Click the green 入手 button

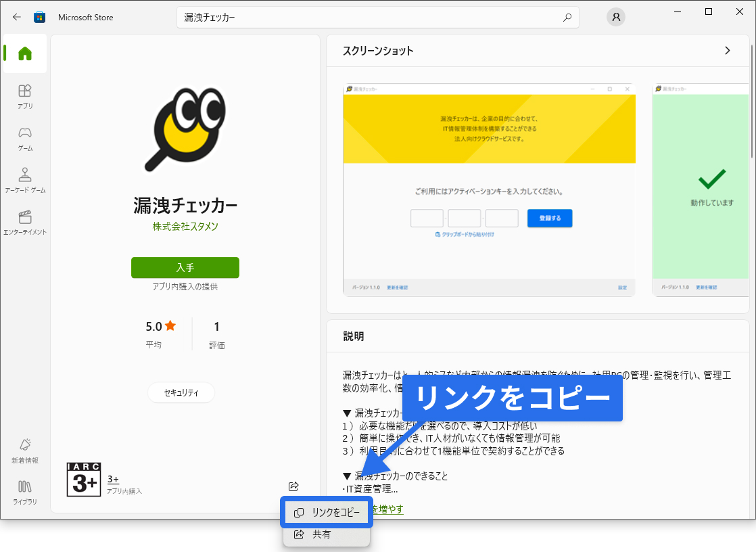(185, 268)
